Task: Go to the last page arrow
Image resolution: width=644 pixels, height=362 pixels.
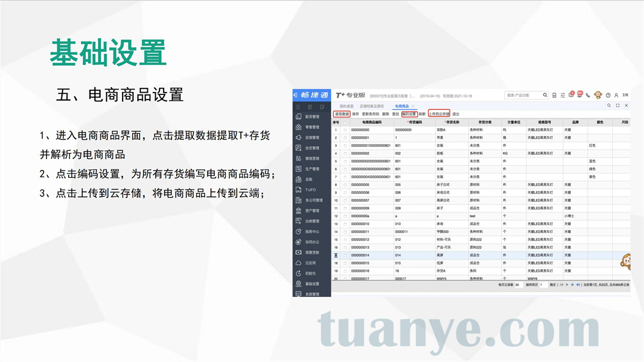Action: [x=578, y=285]
